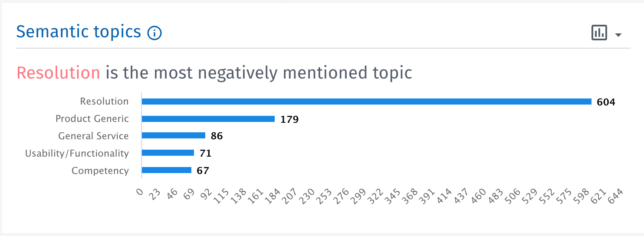Click the red Resolution word in headline
Viewport: 644px width, 236px height.
58,73
